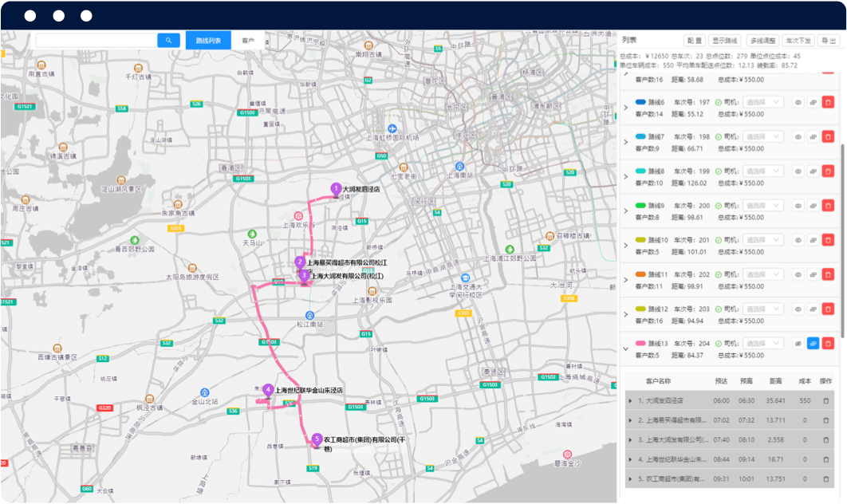Screen dimensions: 847x504
Task: Delete 路线11 with its red trash button
Action: [x=828, y=274]
